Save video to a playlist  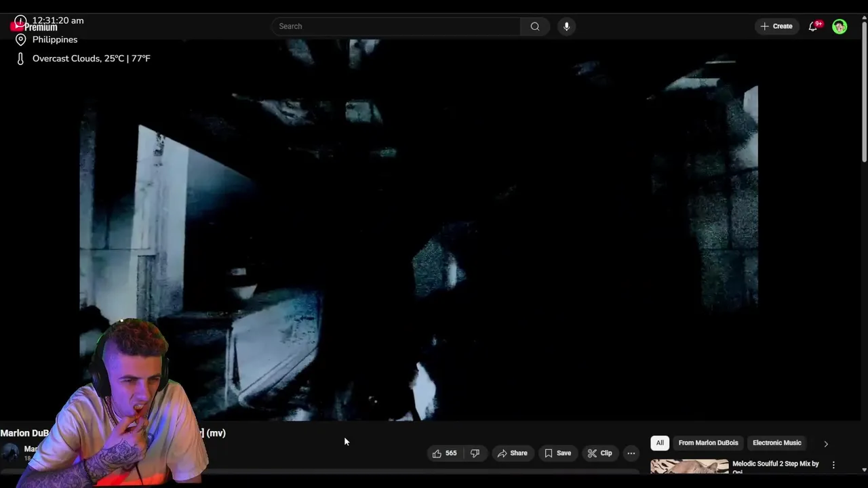[x=557, y=453]
